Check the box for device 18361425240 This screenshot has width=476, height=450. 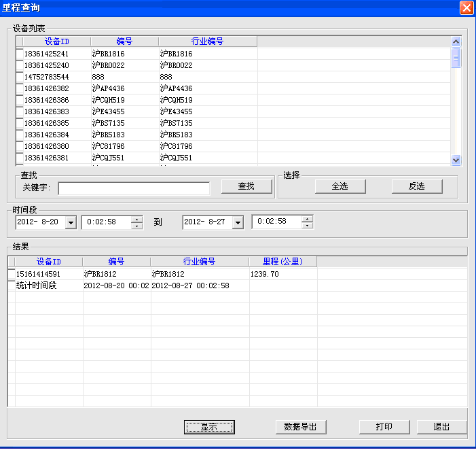click(x=20, y=65)
